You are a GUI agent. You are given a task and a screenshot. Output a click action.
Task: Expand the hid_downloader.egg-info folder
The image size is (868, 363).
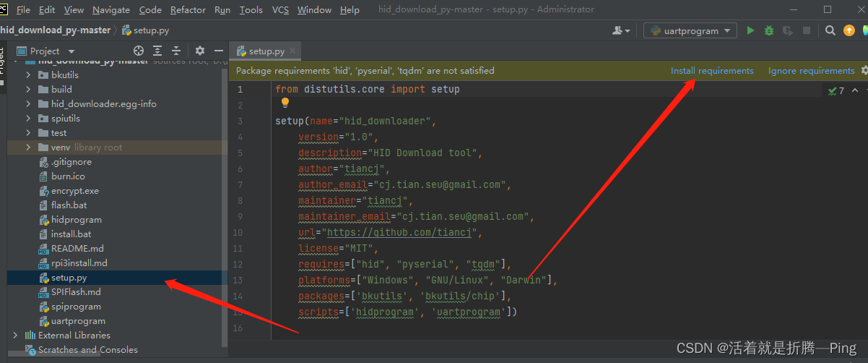click(28, 104)
